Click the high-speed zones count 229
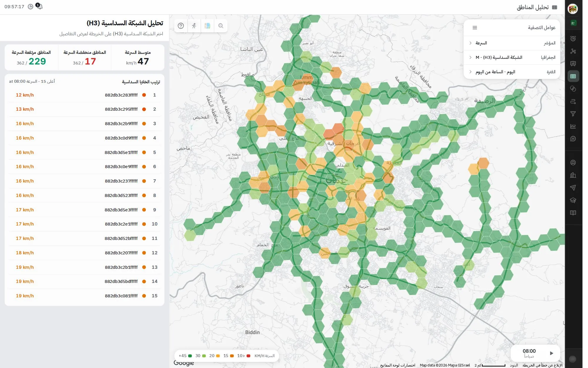 37,61
